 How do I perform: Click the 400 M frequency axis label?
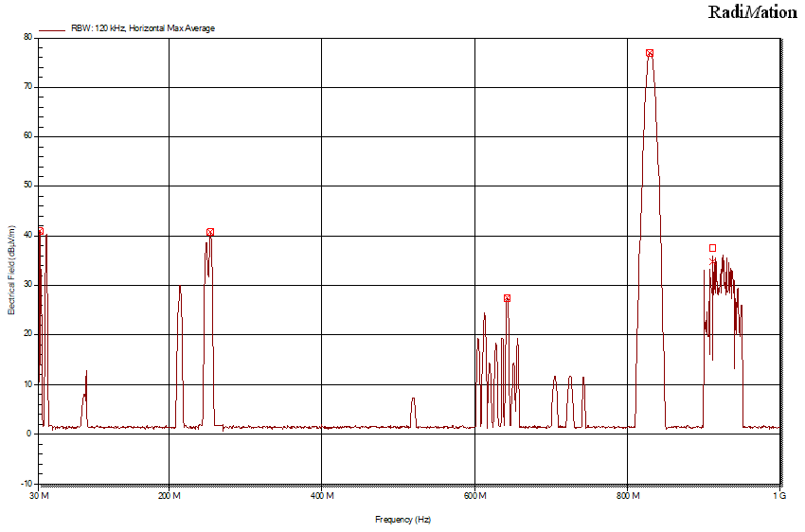click(x=322, y=496)
